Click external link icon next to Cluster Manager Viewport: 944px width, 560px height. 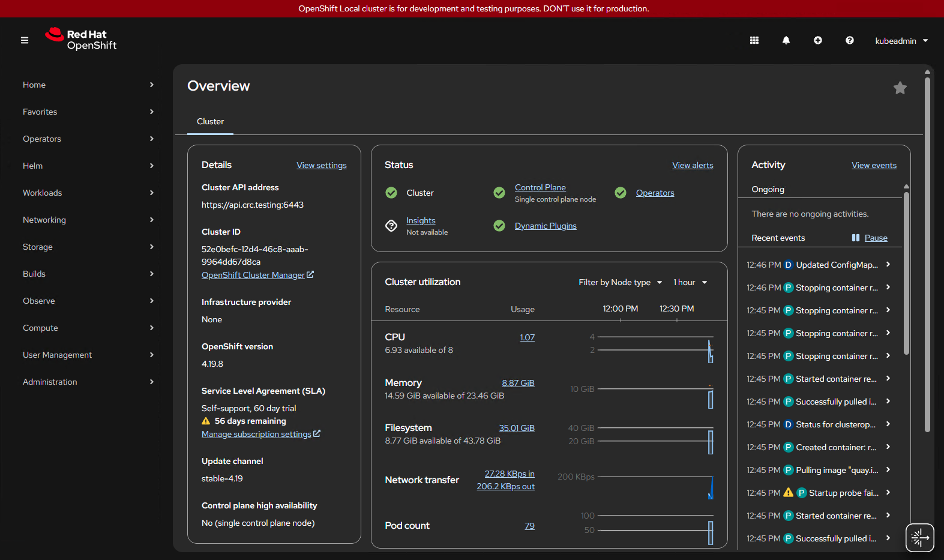310,274
